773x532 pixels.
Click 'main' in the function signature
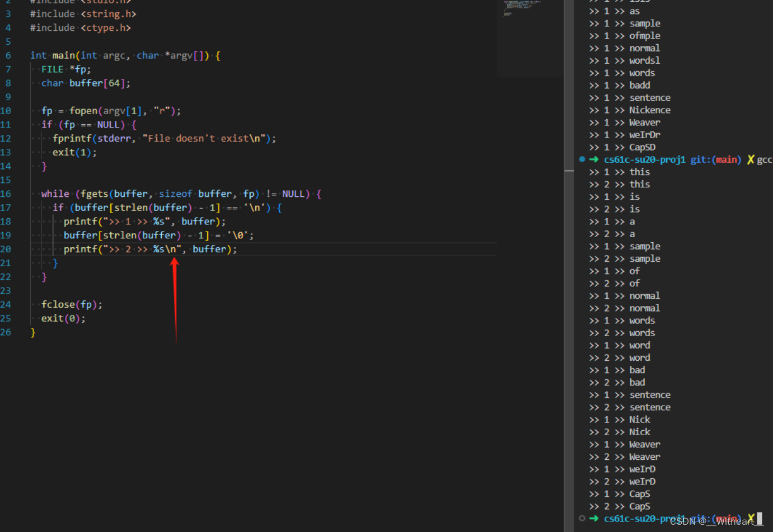point(63,55)
